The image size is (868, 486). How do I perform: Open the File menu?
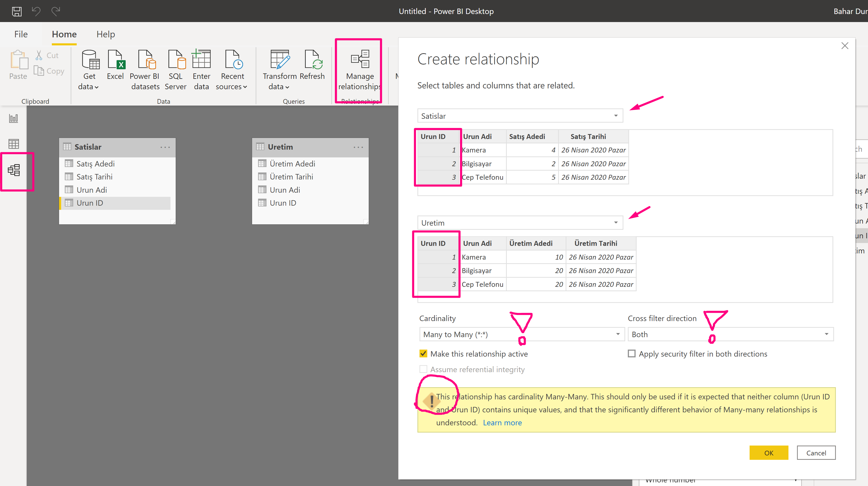(21, 34)
